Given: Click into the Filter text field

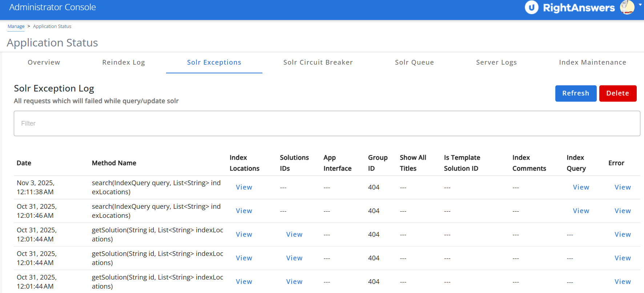Looking at the screenshot, I should (327, 123).
